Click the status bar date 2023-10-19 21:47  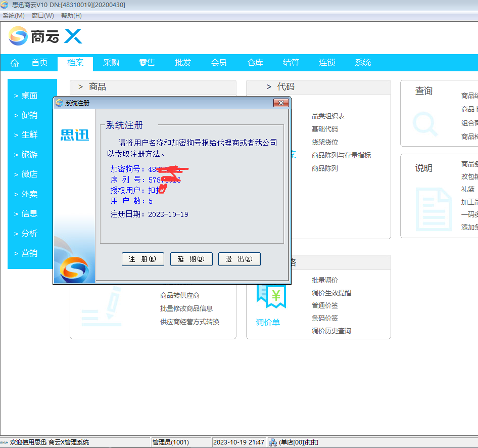[238, 442]
